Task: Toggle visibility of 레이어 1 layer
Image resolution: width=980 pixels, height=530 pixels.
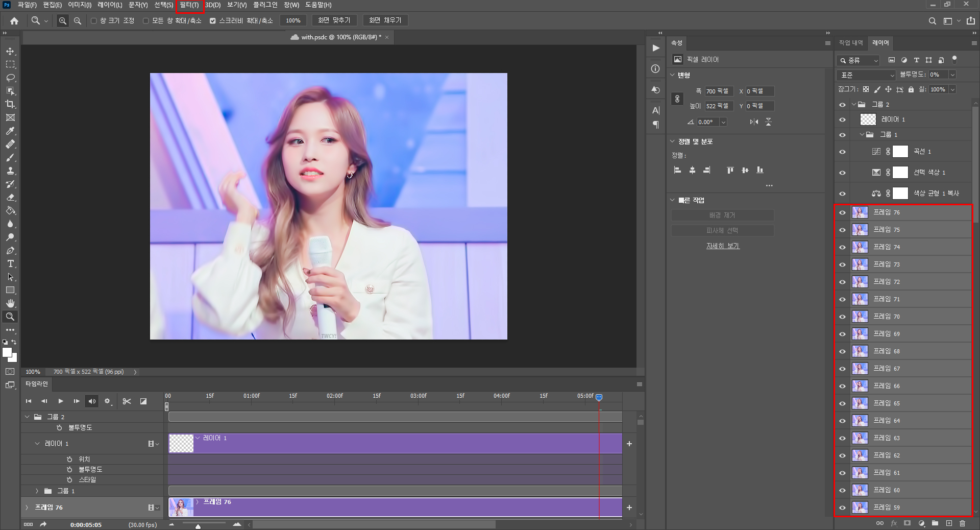Action: [x=842, y=120]
